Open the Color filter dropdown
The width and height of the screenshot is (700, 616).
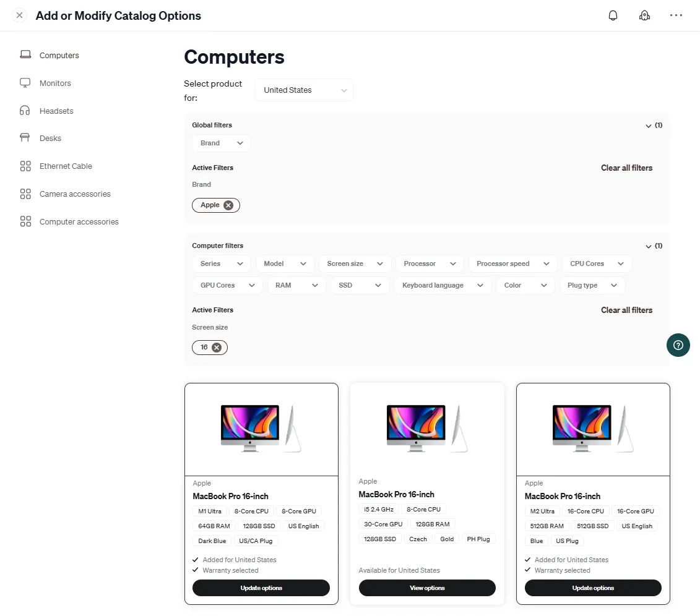(x=525, y=286)
